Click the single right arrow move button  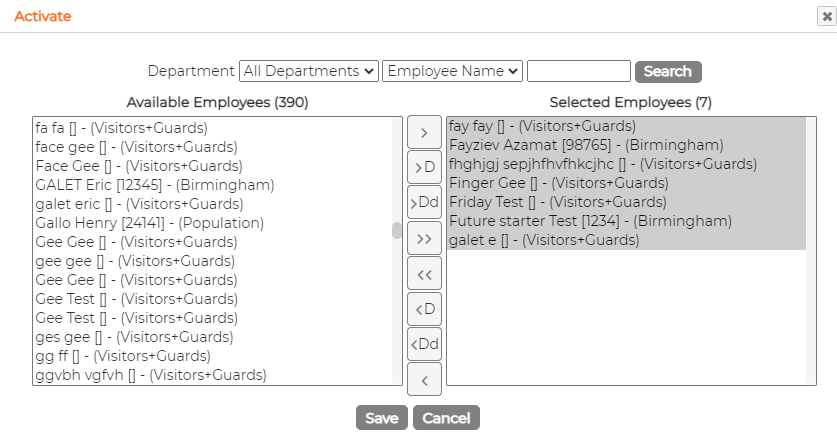point(424,132)
